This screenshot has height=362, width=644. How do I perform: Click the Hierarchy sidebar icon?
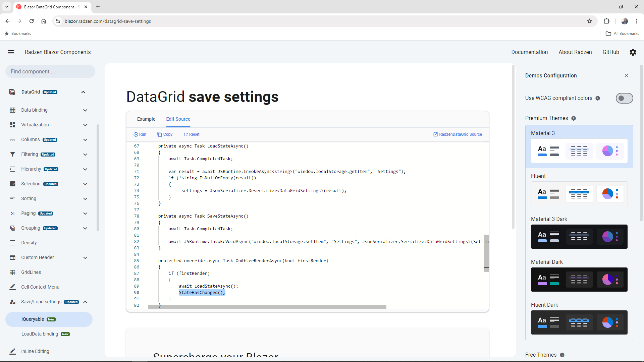pos(12,169)
